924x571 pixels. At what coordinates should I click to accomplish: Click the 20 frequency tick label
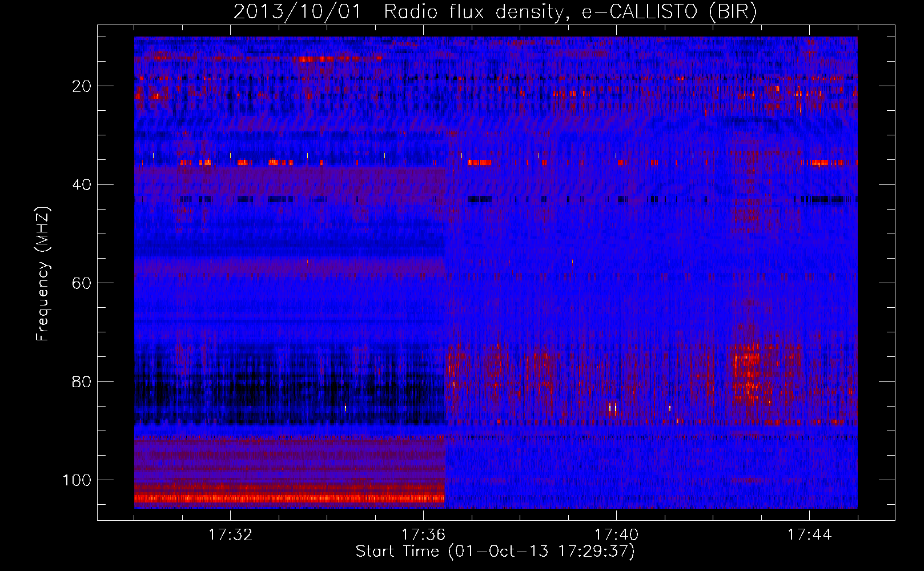point(82,86)
